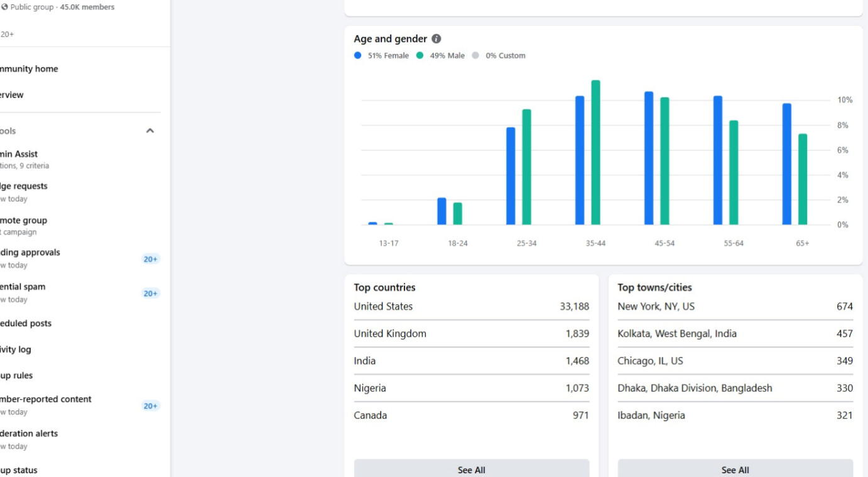Viewport: 868px width, 477px height.
Task: Click the gray Custom legend dot
Action: pyautogui.click(x=475, y=55)
